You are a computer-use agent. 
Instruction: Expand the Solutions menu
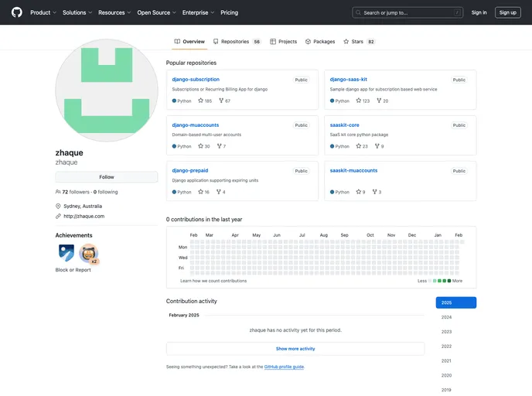click(x=77, y=12)
